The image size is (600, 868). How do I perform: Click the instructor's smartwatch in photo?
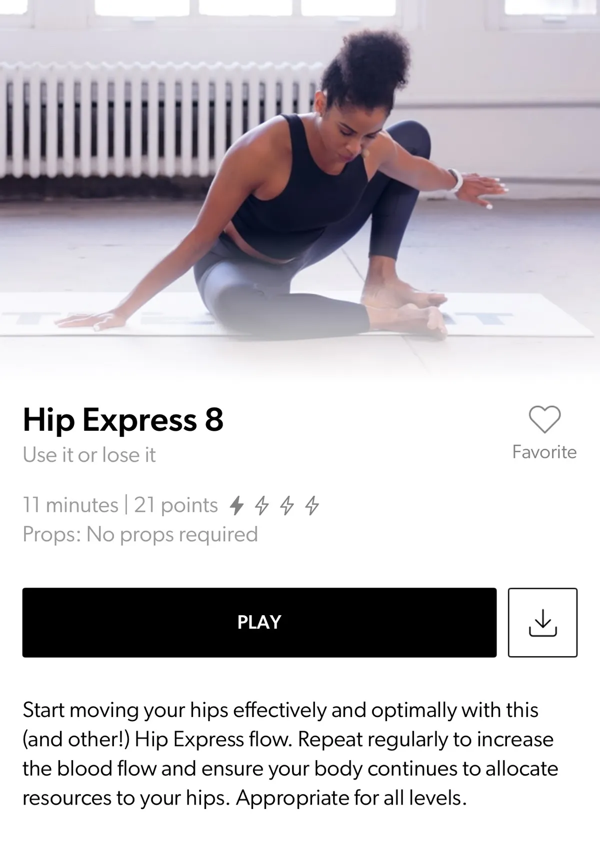(455, 181)
